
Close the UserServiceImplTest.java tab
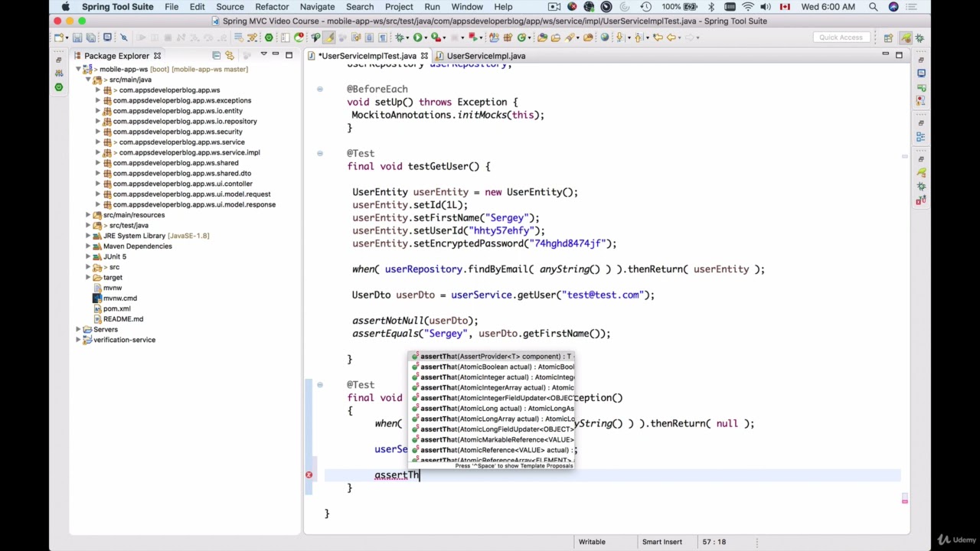(424, 55)
